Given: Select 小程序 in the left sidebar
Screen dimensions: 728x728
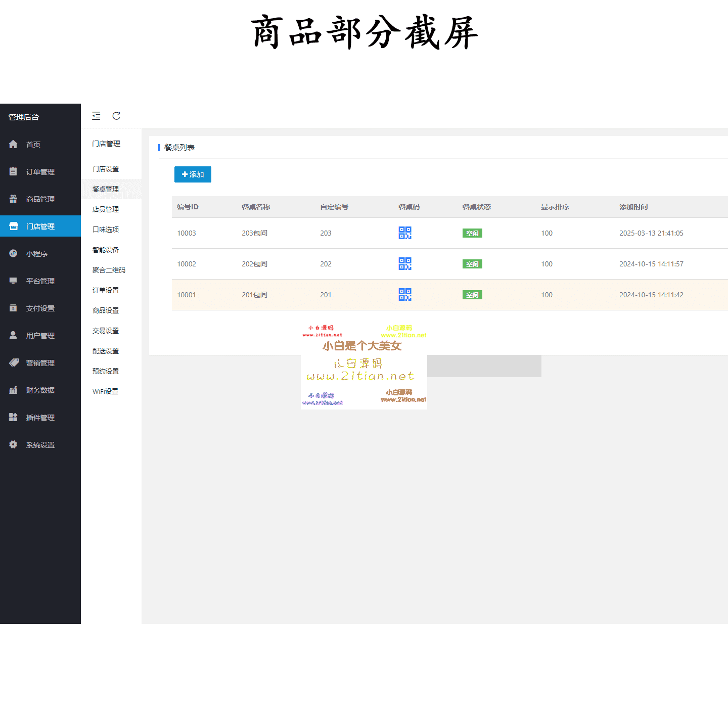Looking at the screenshot, I should 36,254.
